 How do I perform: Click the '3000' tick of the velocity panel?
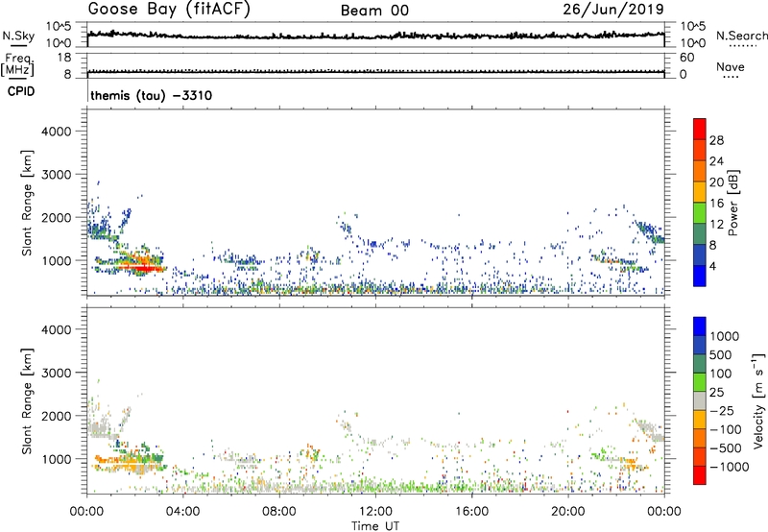coord(57,373)
